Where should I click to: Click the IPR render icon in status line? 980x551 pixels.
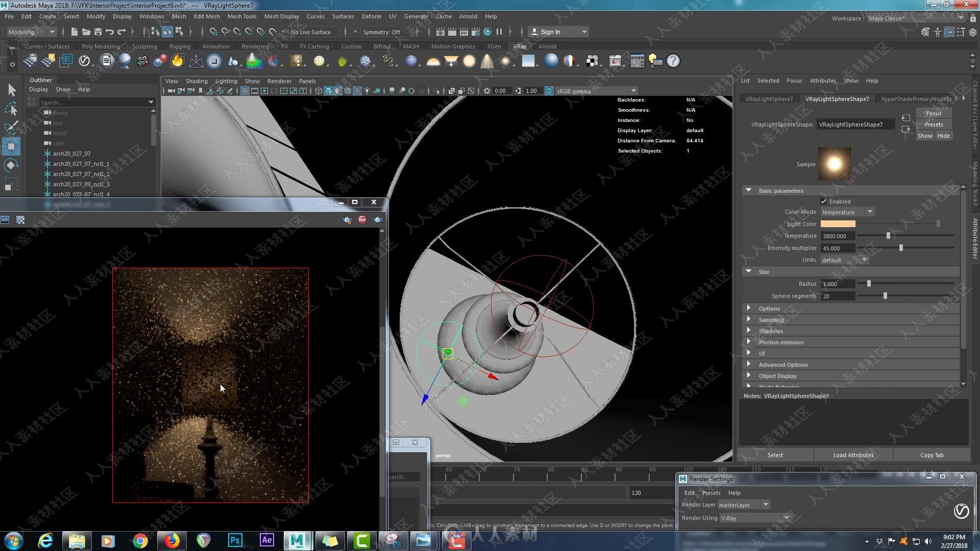click(463, 32)
